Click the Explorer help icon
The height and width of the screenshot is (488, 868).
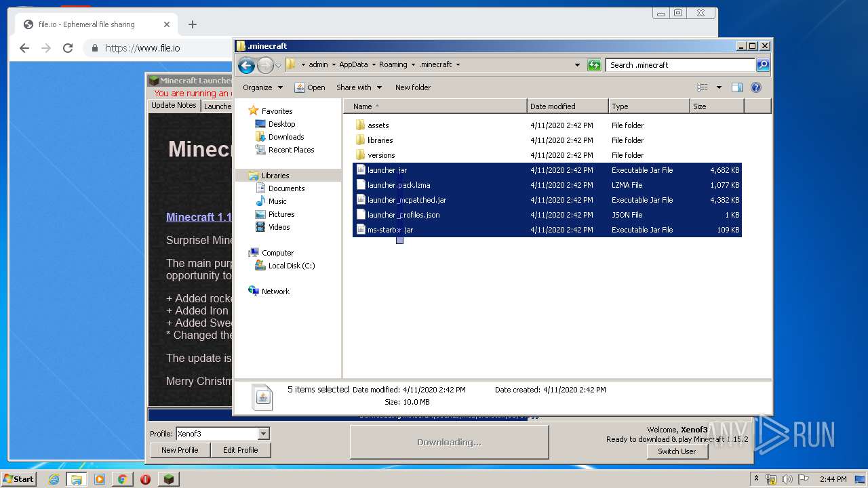[756, 87]
